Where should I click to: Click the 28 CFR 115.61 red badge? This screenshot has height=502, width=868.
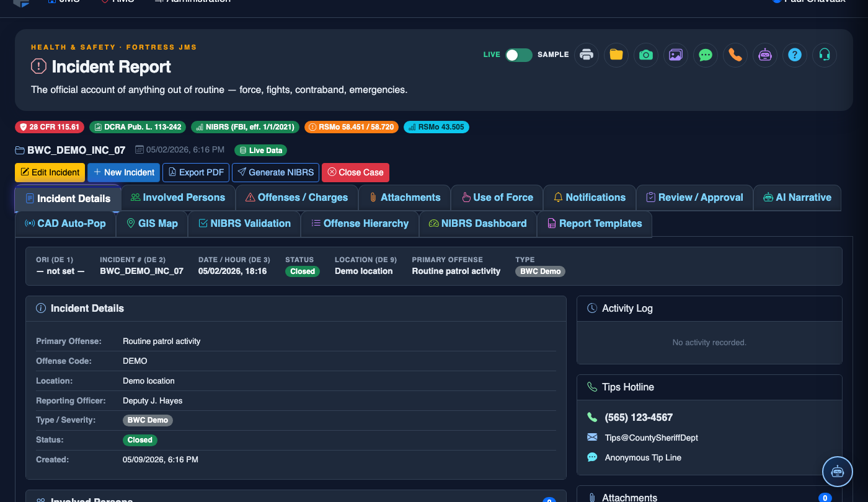(50, 127)
